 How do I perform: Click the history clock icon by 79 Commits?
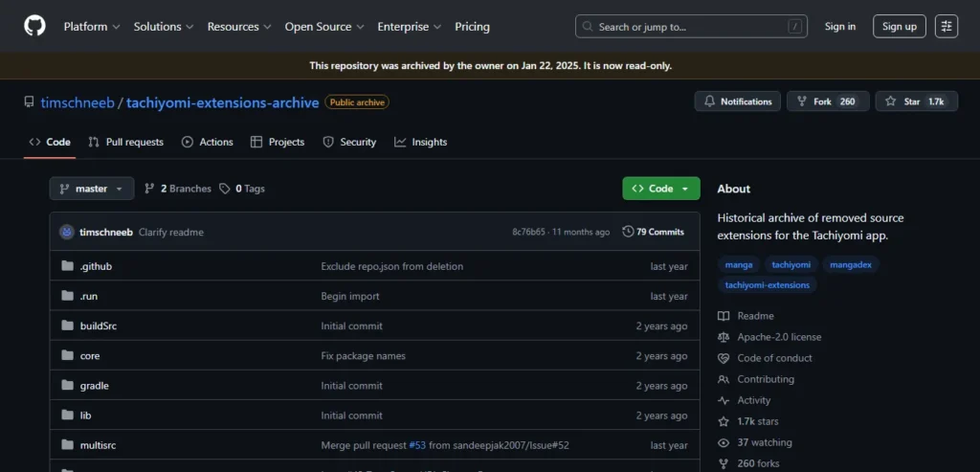click(628, 232)
